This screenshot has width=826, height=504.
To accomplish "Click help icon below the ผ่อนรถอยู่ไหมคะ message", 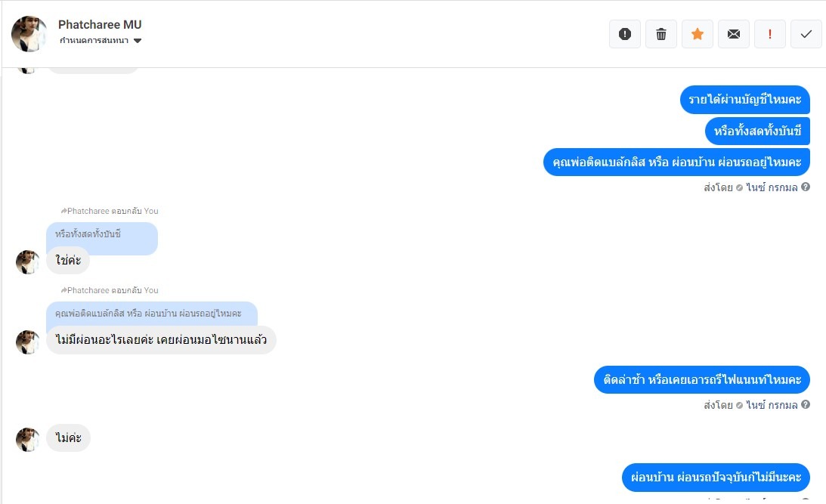I will point(806,187).
